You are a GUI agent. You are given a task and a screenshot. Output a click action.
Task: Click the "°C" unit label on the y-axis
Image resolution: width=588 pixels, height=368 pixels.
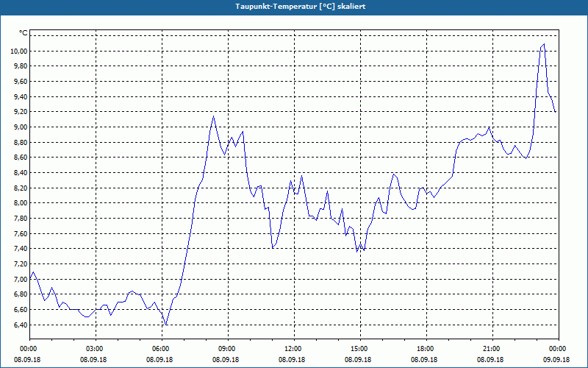[24, 33]
